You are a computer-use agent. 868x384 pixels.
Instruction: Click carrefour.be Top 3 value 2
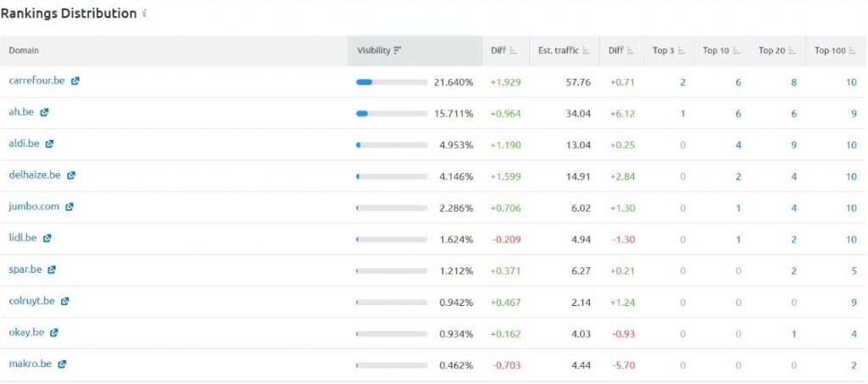pos(682,82)
